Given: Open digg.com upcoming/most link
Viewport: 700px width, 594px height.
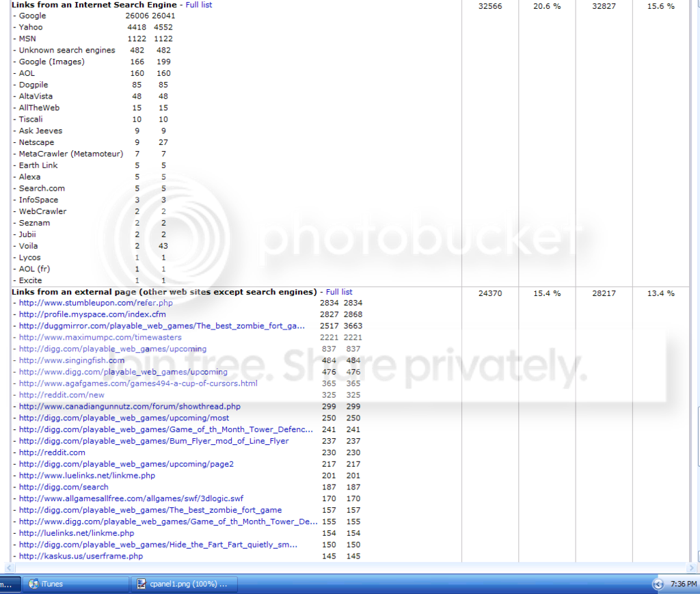Looking at the screenshot, I should pos(124,418).
